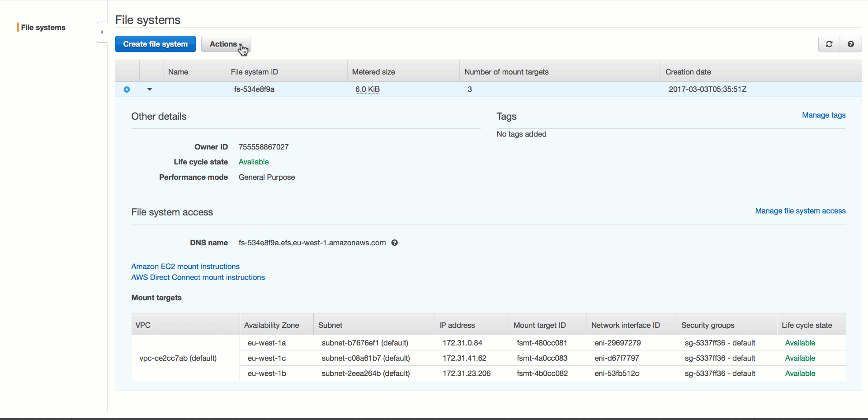868x420 pixels.
Task: Open AWS Direct Connect mount instructions
Action: [198, 277]
